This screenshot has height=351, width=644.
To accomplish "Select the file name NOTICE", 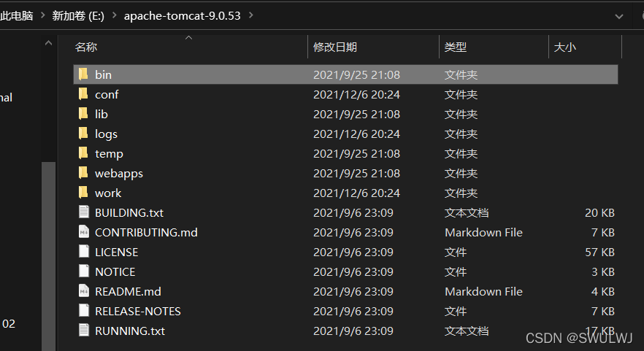I will pos(115,271).
